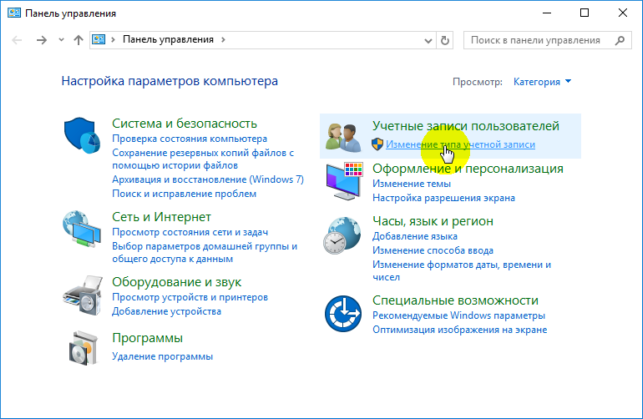The width and height of the screenshot is (643, 419).
Task: Open the Категория view-by dropdown
Action: (x=542, y=82)
